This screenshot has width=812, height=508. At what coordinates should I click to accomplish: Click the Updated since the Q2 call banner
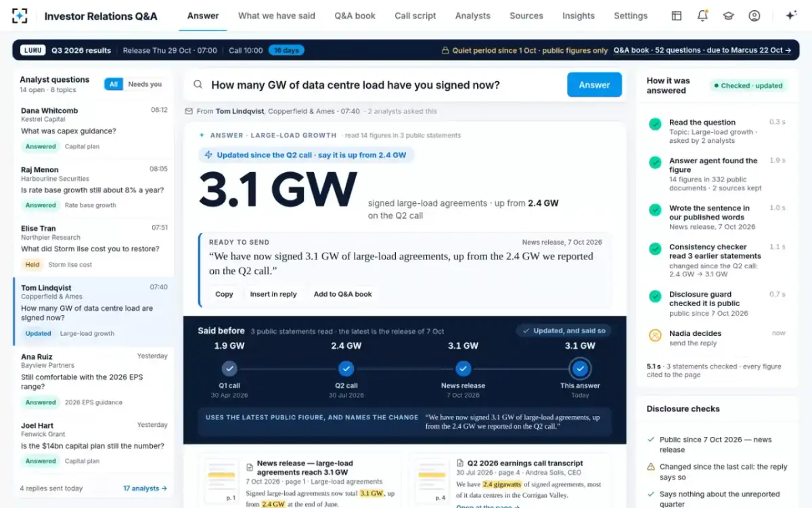point(306,155)
